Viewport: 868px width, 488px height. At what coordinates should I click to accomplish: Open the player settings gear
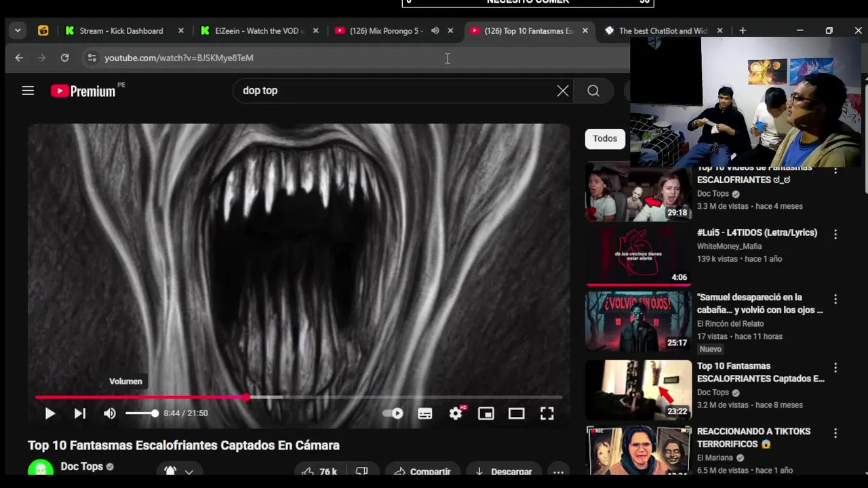tap(456, 413)
